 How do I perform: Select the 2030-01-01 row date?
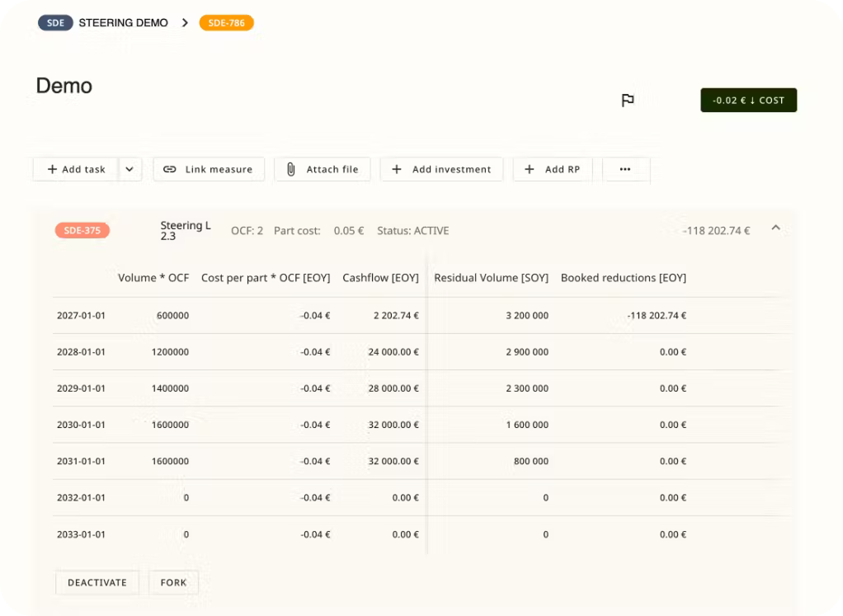(81, 425)
